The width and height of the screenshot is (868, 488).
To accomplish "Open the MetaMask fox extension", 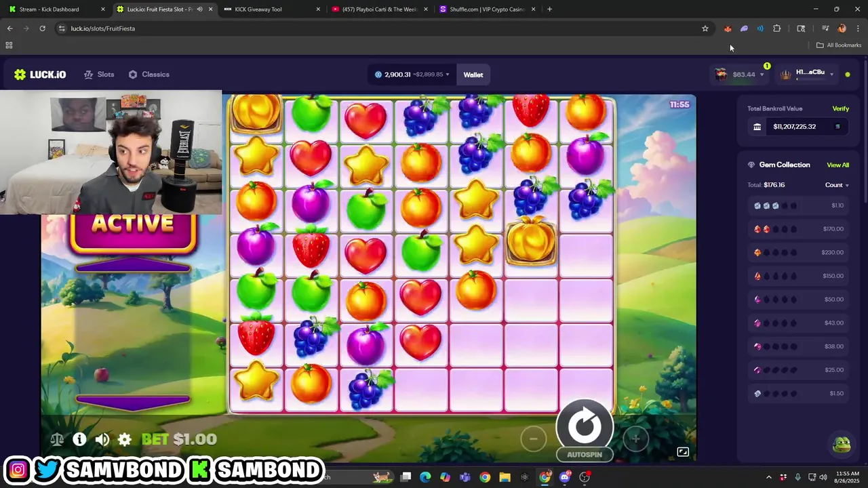I will (728, 28).
